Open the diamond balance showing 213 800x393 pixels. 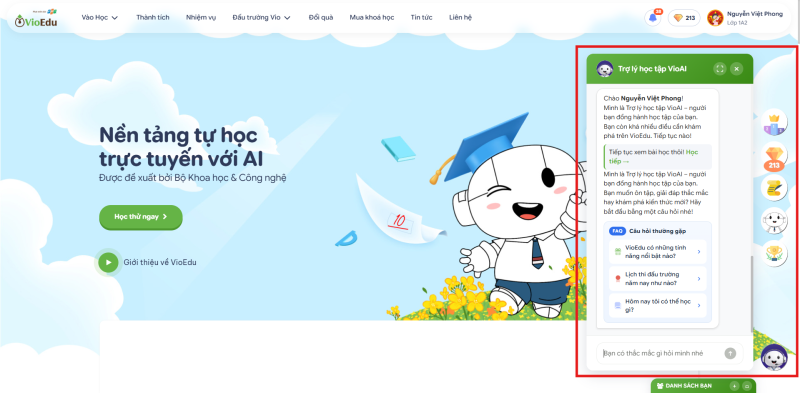pos(684,18)
